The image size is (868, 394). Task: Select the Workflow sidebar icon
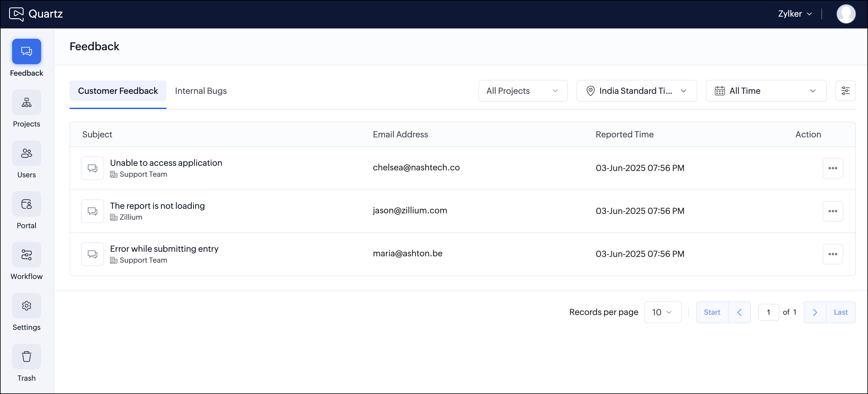26,255
